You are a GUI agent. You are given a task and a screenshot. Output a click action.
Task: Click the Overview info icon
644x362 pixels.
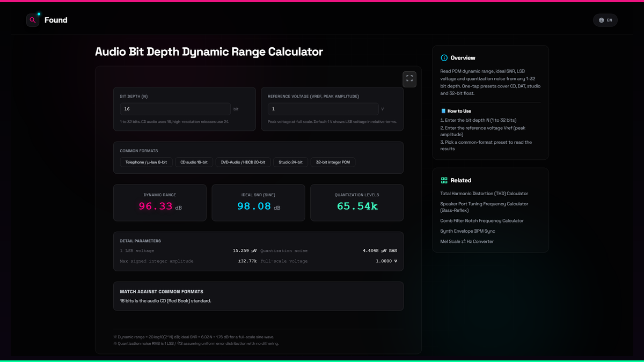tap(444, 58)
